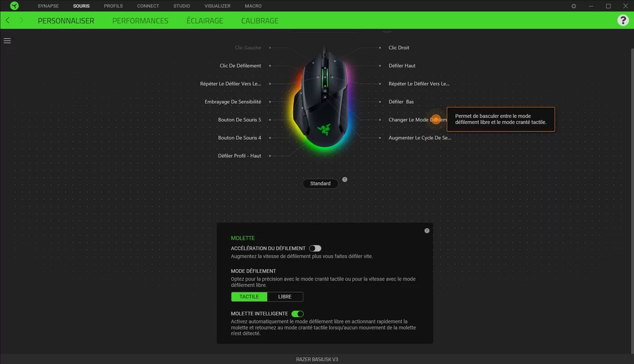
Task: Select the Clic Droit assignment
Action: [x=399, y=48]
